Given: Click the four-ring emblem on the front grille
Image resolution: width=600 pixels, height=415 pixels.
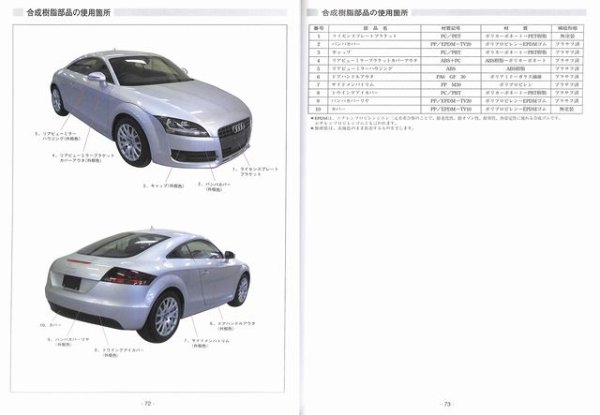Looking at the screenshot, I should (x=239, y=127).
